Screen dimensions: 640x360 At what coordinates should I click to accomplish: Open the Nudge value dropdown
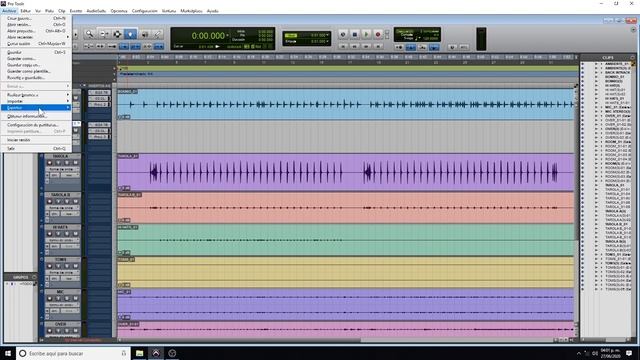click(327, 41)
